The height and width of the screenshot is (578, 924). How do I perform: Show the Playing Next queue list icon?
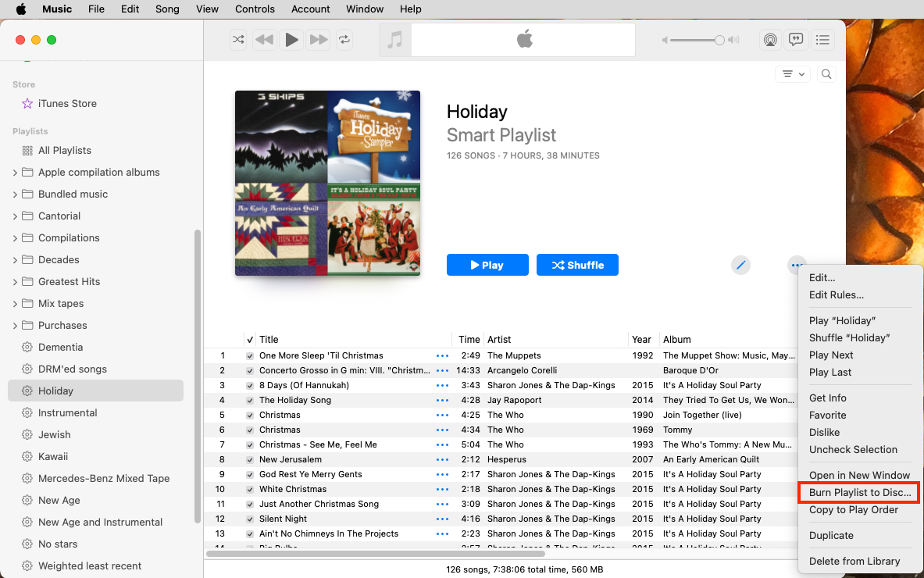(822, 40)
